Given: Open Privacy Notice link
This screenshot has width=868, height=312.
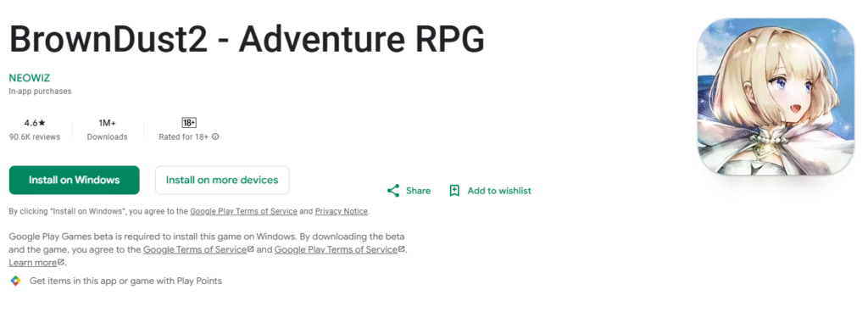Looking at the screenshot, I should 342,211.
